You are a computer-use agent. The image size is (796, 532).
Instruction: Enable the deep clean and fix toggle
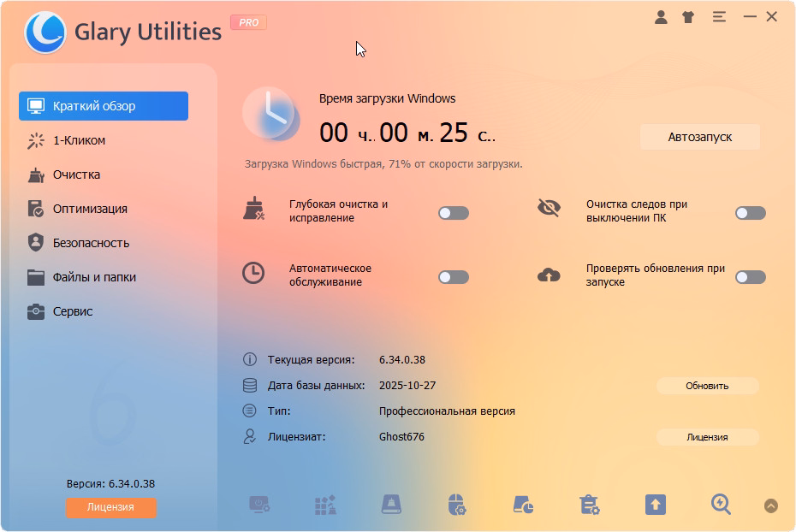[x=454, y=213]
